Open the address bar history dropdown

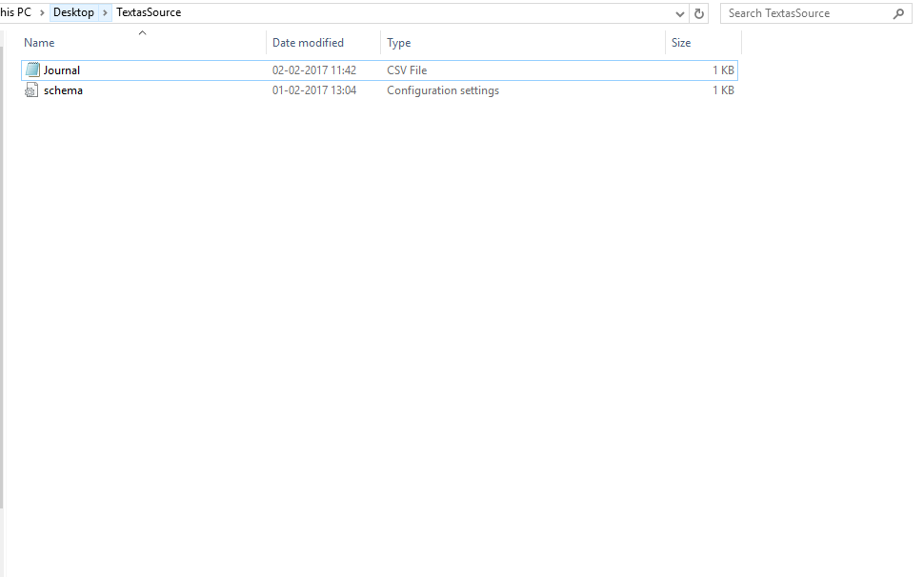tap(680, 13)
